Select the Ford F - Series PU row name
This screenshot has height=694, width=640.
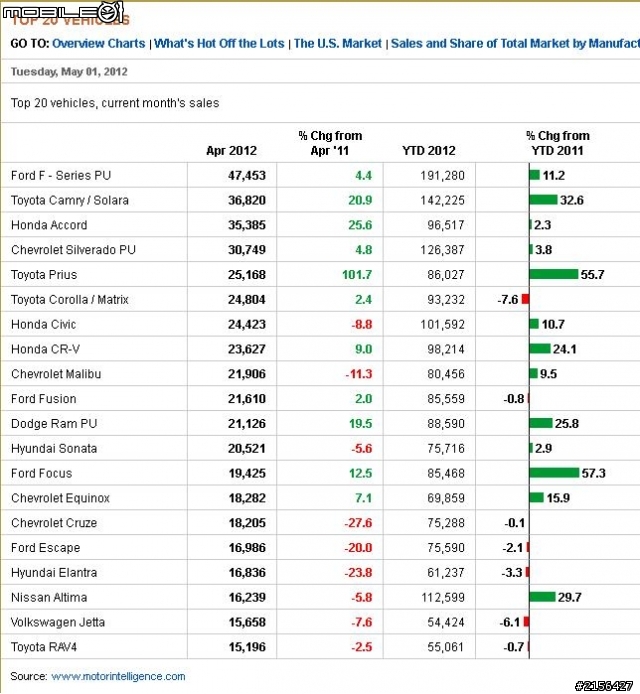(x=61, y=175)
